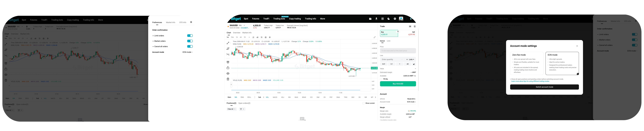Image resolution: width=644 pixels, height=131 pixels.
Task: Open Trading bots in the undimmed top navigation
Action: point(279,19)
